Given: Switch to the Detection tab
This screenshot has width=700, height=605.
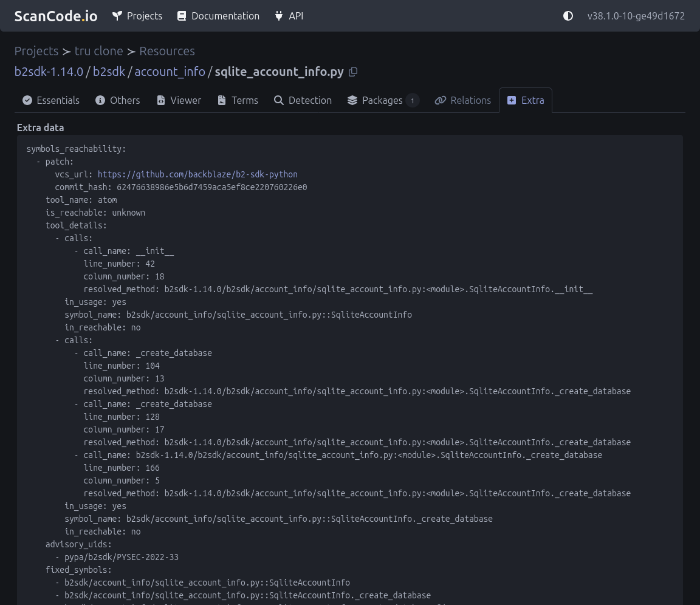Looking at the screenshot, I should point(303,100).
